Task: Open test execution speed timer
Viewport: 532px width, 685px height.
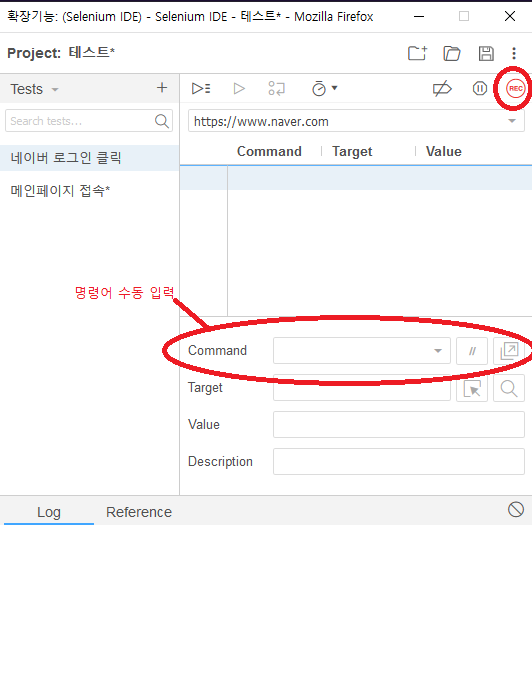Action: click(325, 89)
